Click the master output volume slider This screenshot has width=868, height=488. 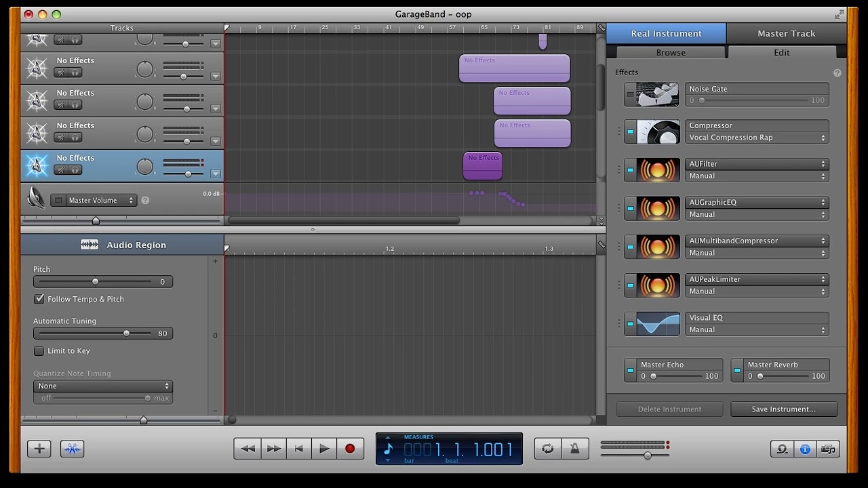pos(635,455)
